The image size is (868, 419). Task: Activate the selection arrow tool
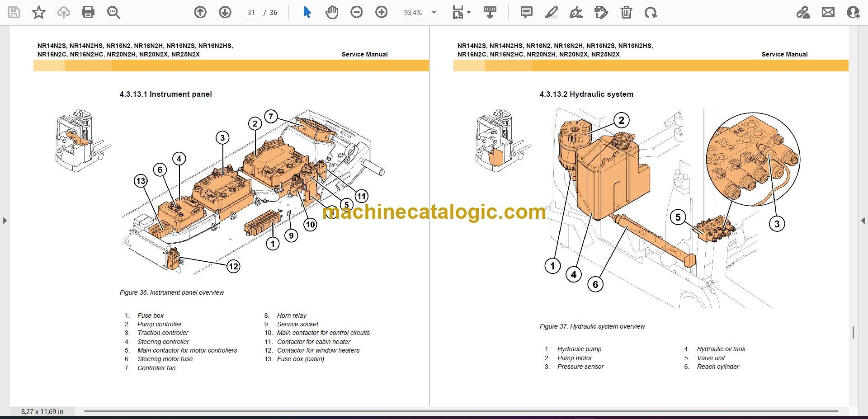(x=307, y=12)
